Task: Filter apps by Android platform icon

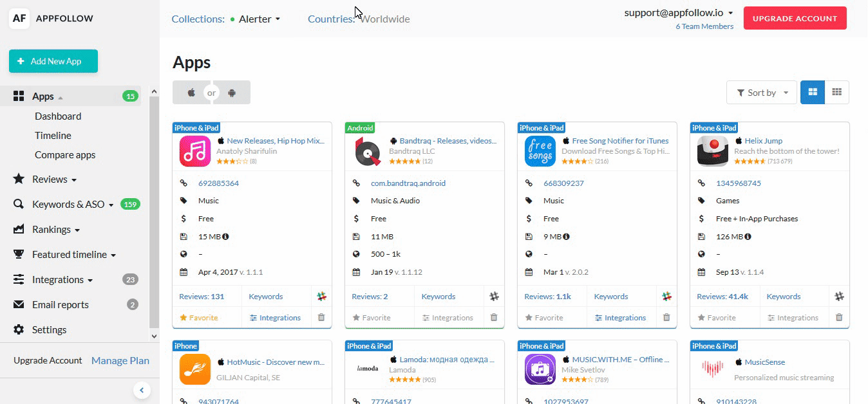Action: 232,93
